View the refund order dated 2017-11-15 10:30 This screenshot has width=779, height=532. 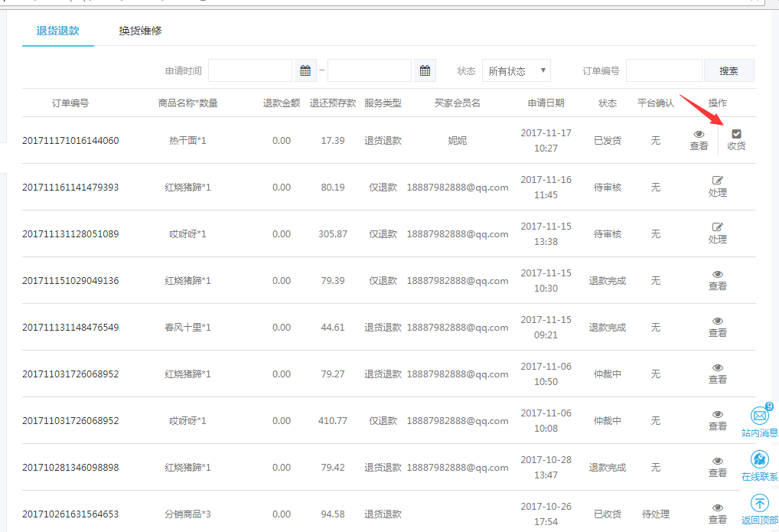[x=717, y=280]
